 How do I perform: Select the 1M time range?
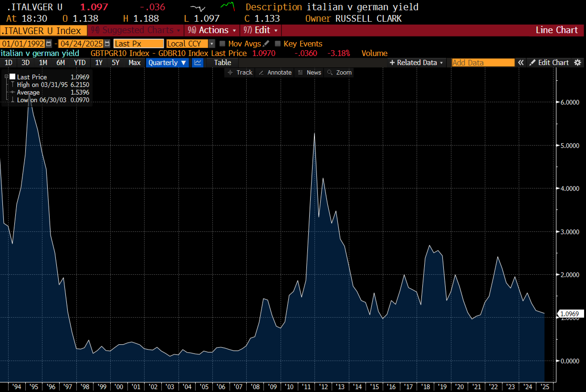pos(43,62)
